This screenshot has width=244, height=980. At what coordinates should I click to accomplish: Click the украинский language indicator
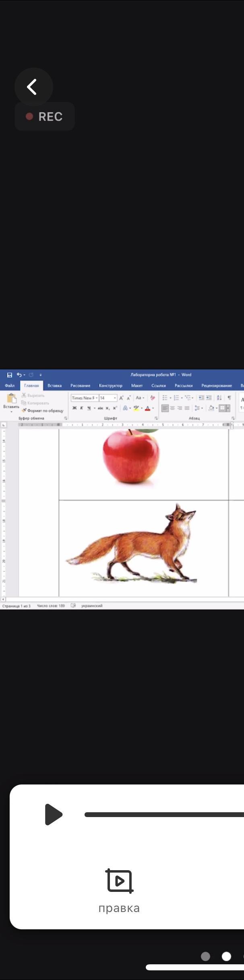click(x=92, y=605)
